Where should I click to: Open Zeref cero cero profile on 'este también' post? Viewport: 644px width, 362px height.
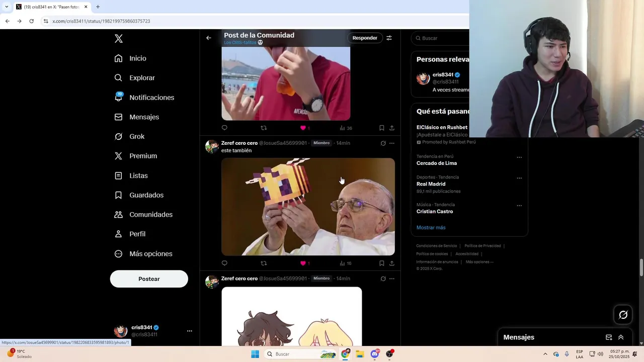(239, 143)
